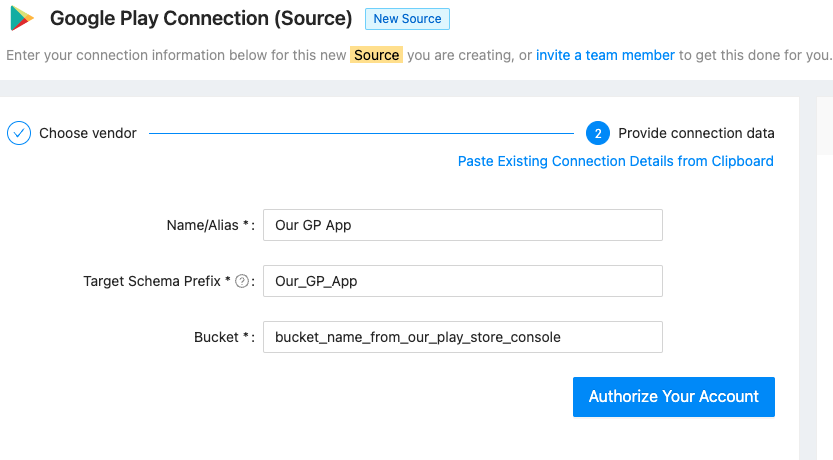Click Paste Existing Connection Details from Clipboard
The width and height of the screenshot is (833, 460).
click(x=615, y=161)
